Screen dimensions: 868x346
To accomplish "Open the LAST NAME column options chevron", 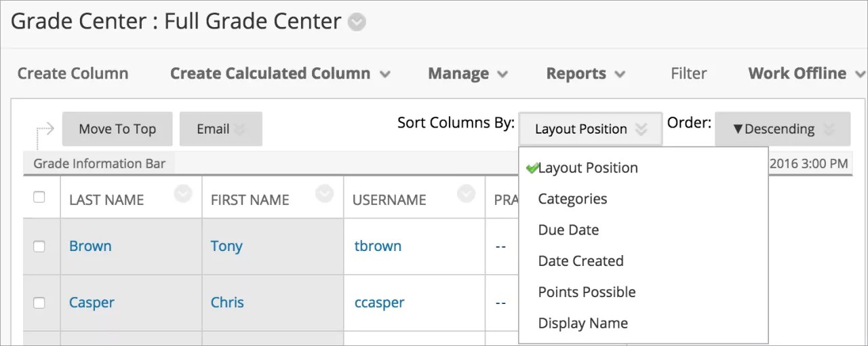I will point(182,194).
